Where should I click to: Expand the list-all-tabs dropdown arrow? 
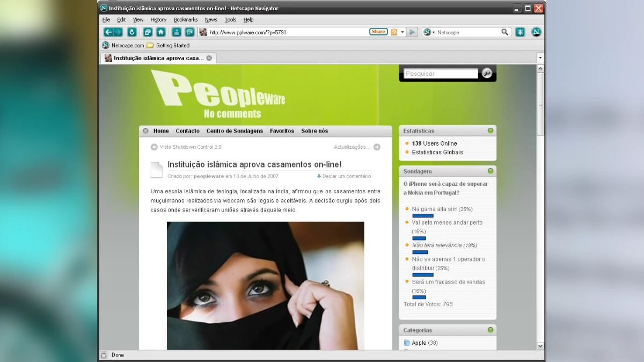[x=540, y=58]
